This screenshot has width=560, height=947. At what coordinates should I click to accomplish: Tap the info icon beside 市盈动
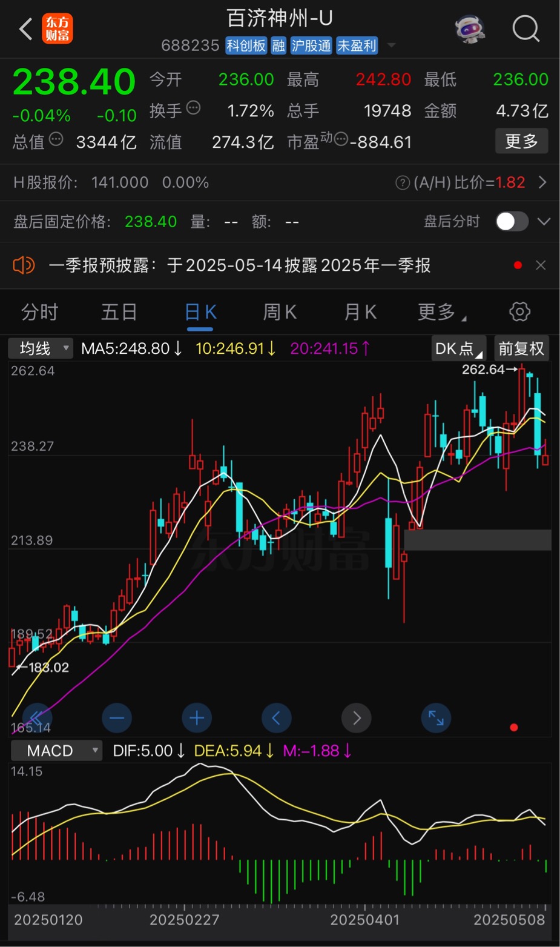341,140
